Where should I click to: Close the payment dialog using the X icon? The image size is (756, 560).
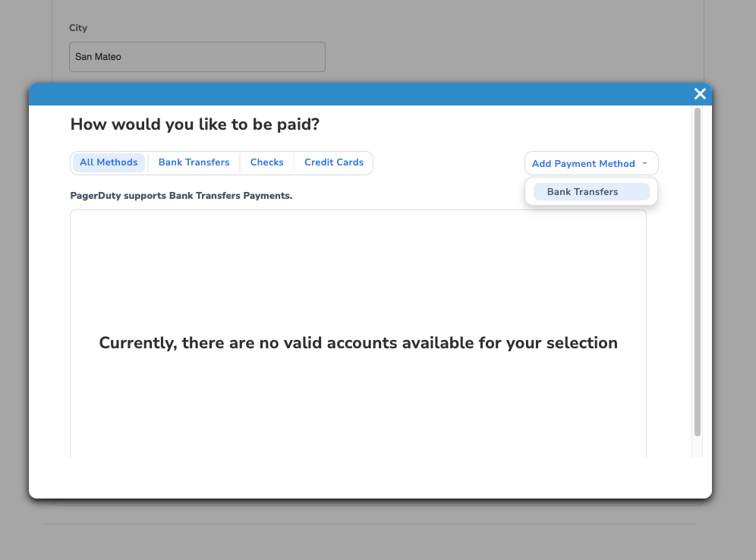[699, 93]
